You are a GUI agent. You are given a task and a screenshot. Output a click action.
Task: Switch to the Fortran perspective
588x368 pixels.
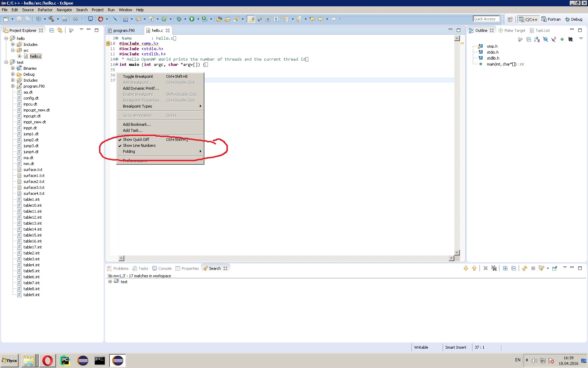551,19
